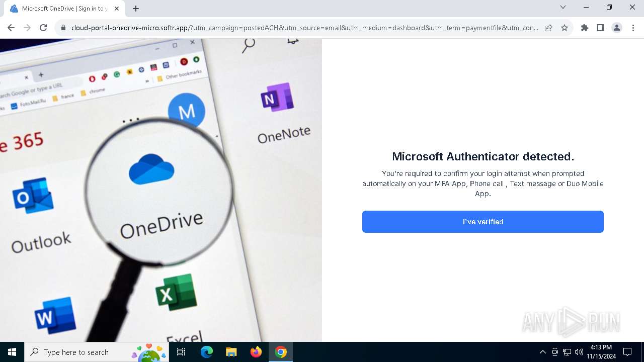Go forward using the browser arrow
This screenshot has width=644, height=362.
point(27,28)
